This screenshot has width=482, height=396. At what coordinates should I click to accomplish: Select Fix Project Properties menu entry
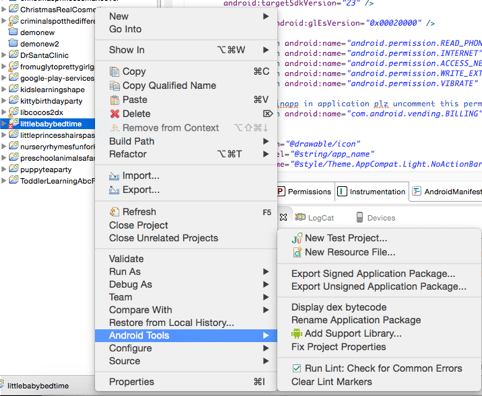tap(338, 347)
